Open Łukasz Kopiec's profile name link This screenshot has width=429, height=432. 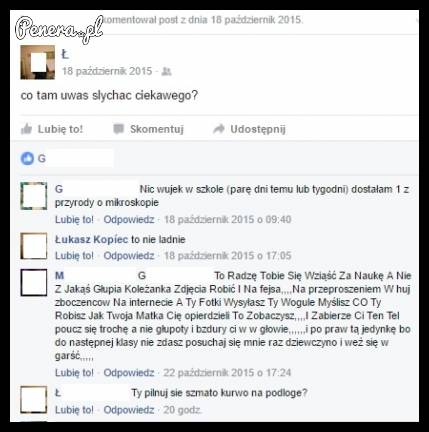coord(91,239)
